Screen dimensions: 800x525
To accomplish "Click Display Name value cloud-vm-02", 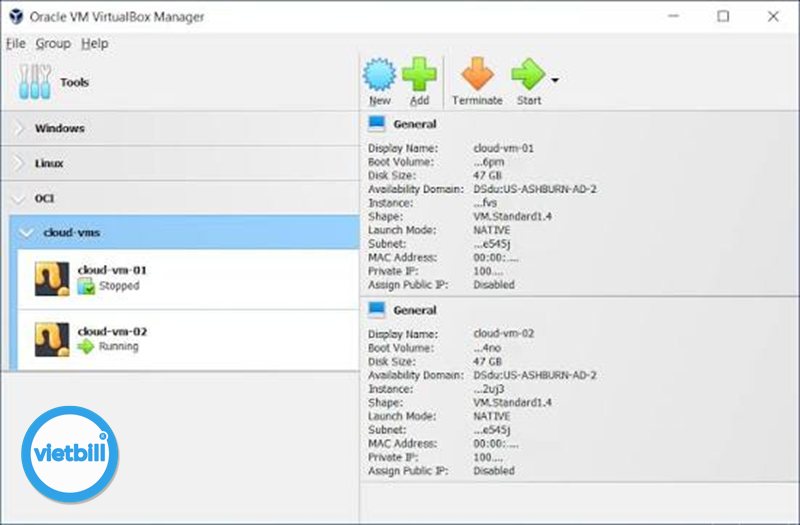I will tap(504, 334).
